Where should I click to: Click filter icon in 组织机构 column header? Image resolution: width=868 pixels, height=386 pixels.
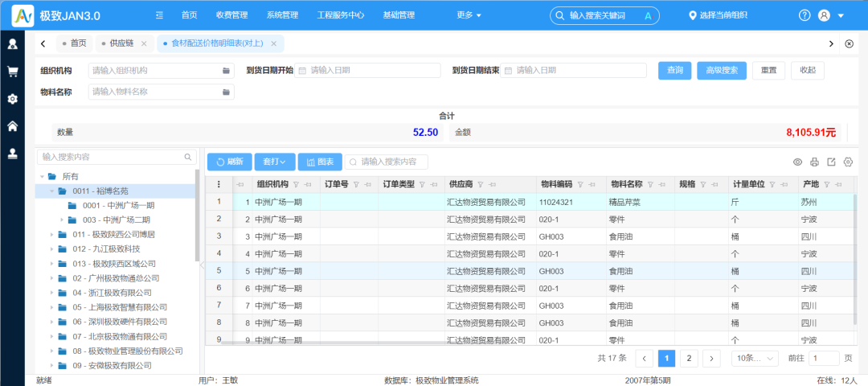tap(295, 184)
